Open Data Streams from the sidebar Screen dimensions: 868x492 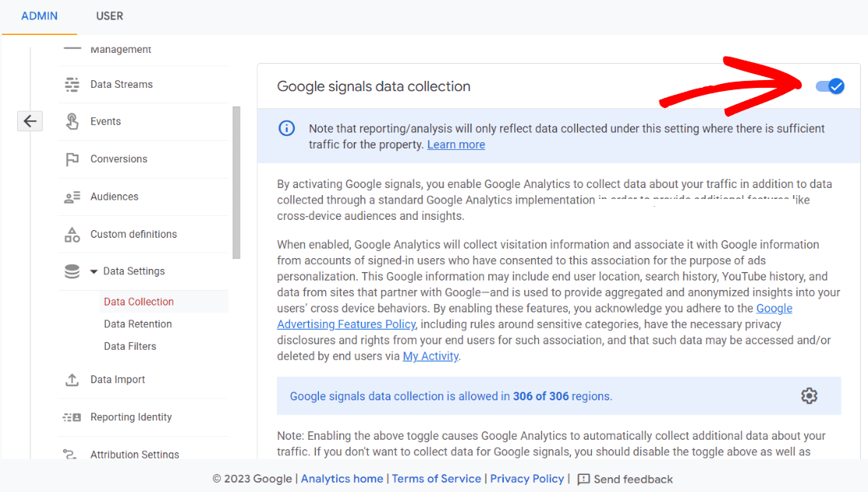coord(72,84)
